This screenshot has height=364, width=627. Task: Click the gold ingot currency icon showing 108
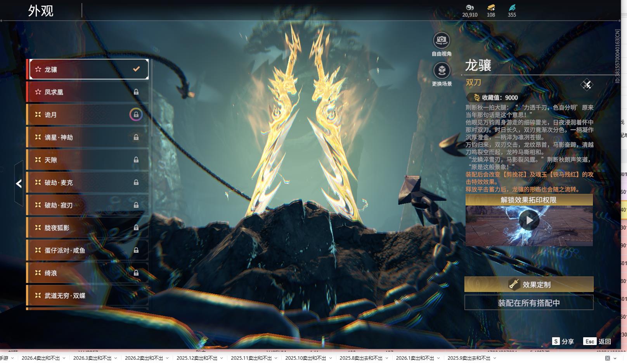491,7
